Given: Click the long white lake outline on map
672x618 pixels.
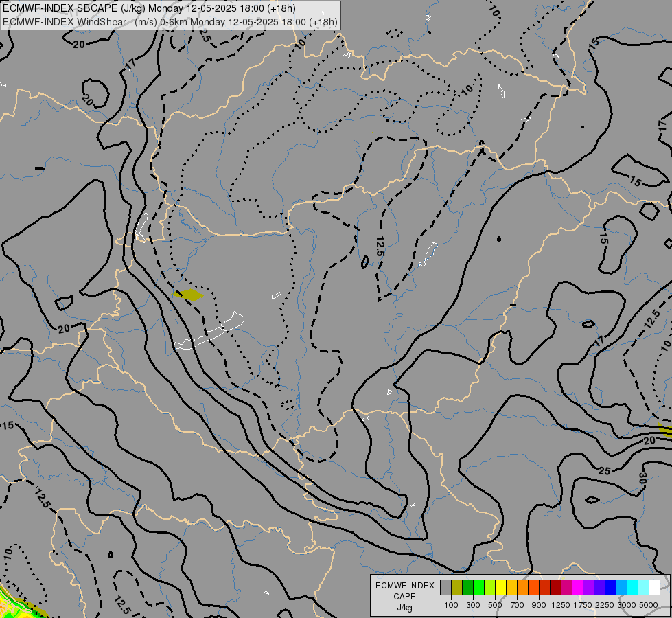Looking at the screenshot, I should pyautogui.click(x=209, y=331).
